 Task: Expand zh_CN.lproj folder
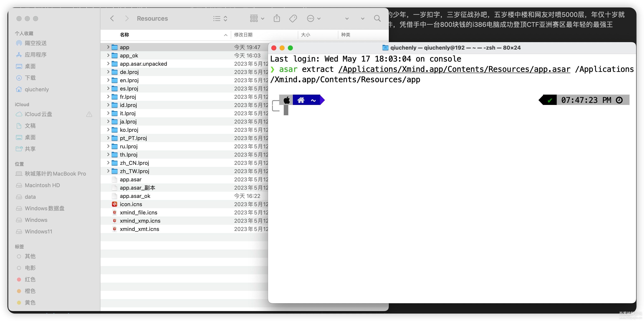click(x=108, y=163)
